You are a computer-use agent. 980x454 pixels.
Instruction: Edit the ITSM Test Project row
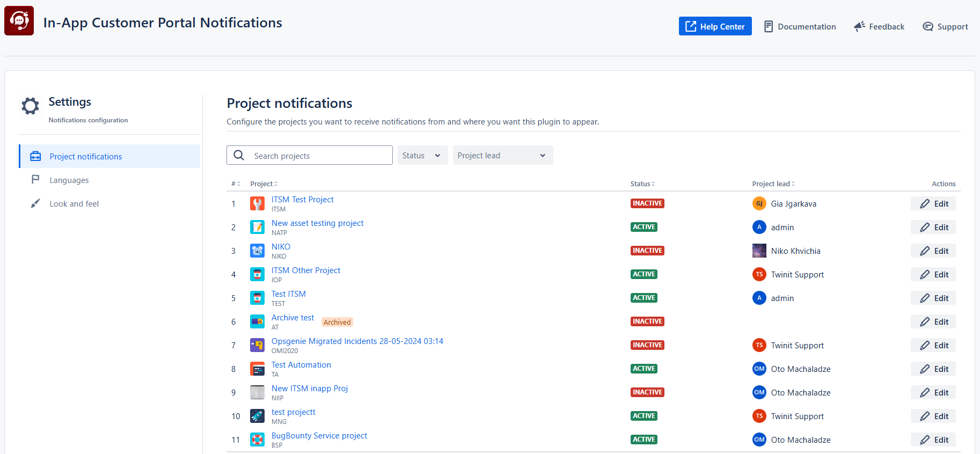click(x=933, y=203)
